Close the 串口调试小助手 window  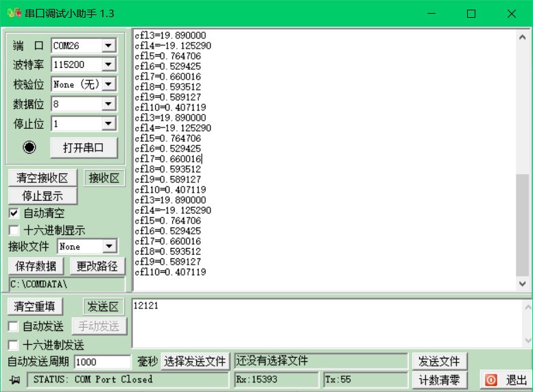point(512,14)
